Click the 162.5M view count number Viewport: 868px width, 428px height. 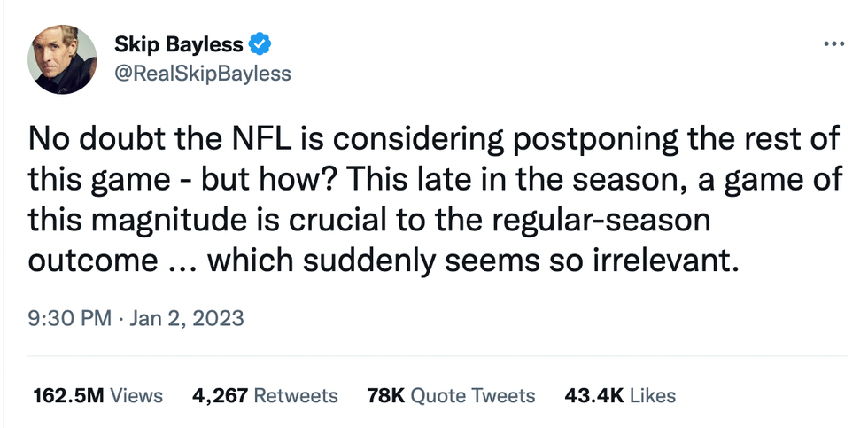pyautogui.click(x=70, y=395)
